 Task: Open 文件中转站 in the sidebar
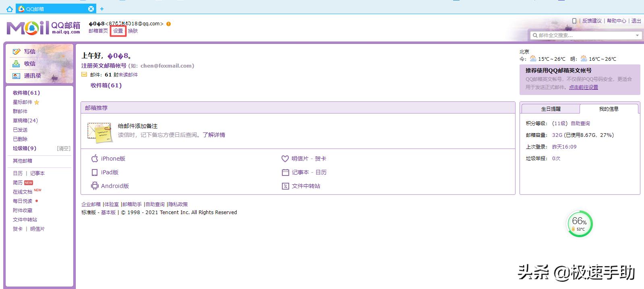(x=25, y=220)
